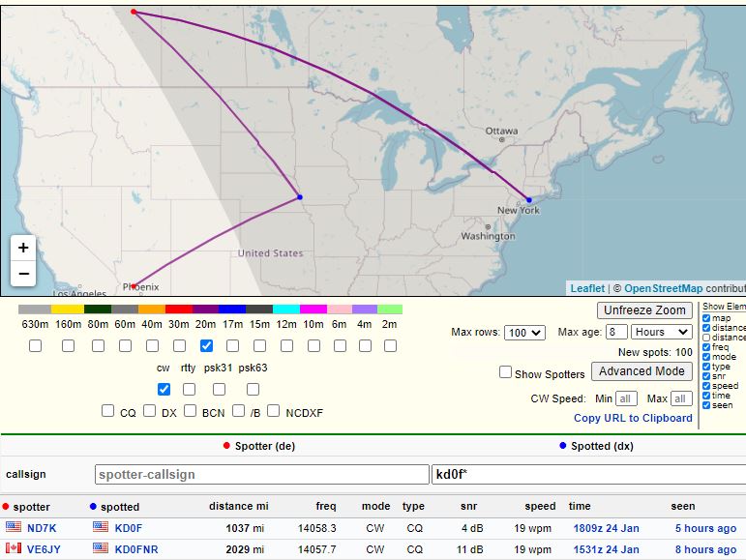The height and width of the screenshot is (560, 746).
Task: Zoom in the map with plus button
Action: pyautogui.click(x=23, y=248)
